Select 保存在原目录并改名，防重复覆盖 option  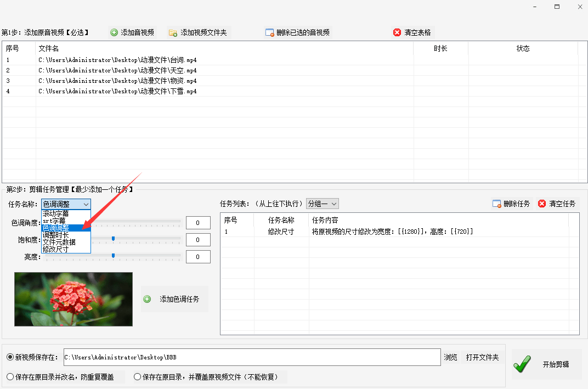point(10,376)
